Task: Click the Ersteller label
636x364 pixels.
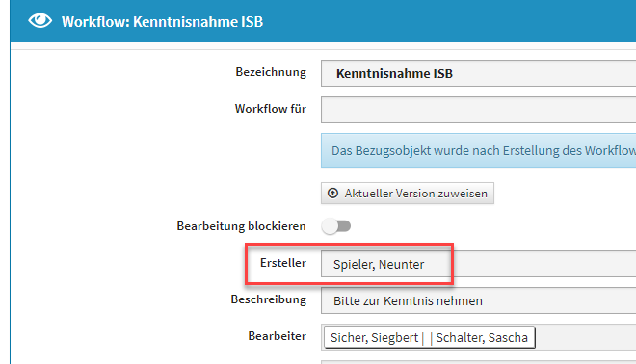Action: point(283,263)
